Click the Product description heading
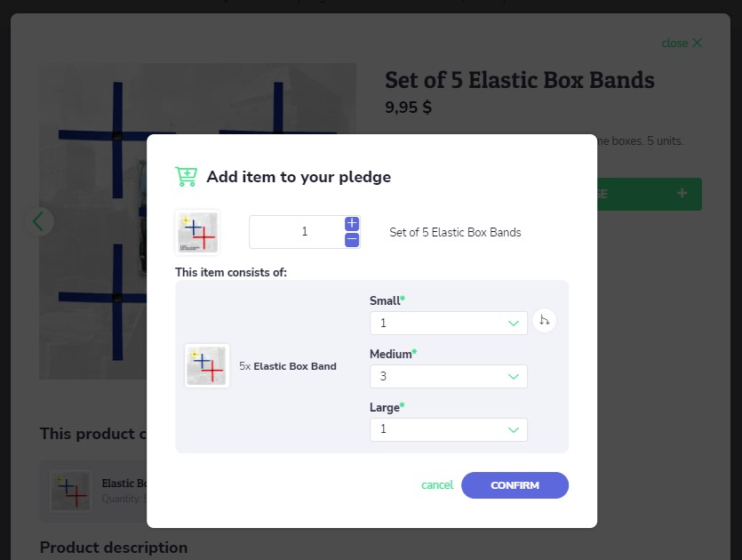742x560 pixels. pos(114,548)
